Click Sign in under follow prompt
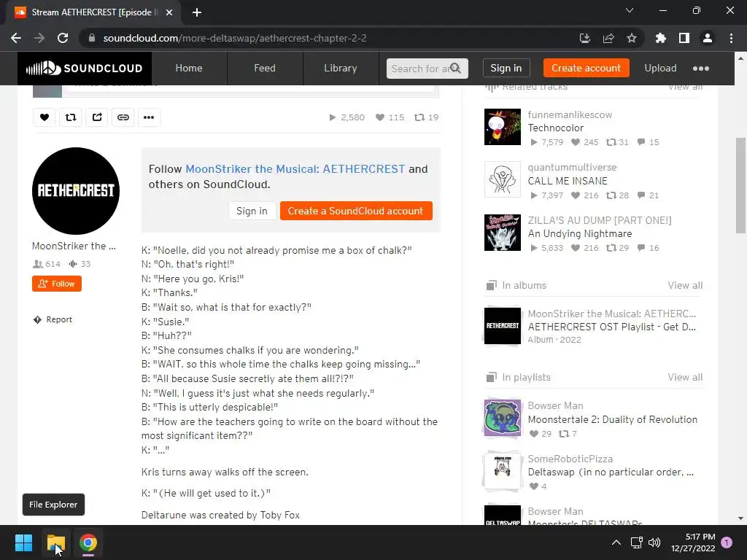 point(252,211)
